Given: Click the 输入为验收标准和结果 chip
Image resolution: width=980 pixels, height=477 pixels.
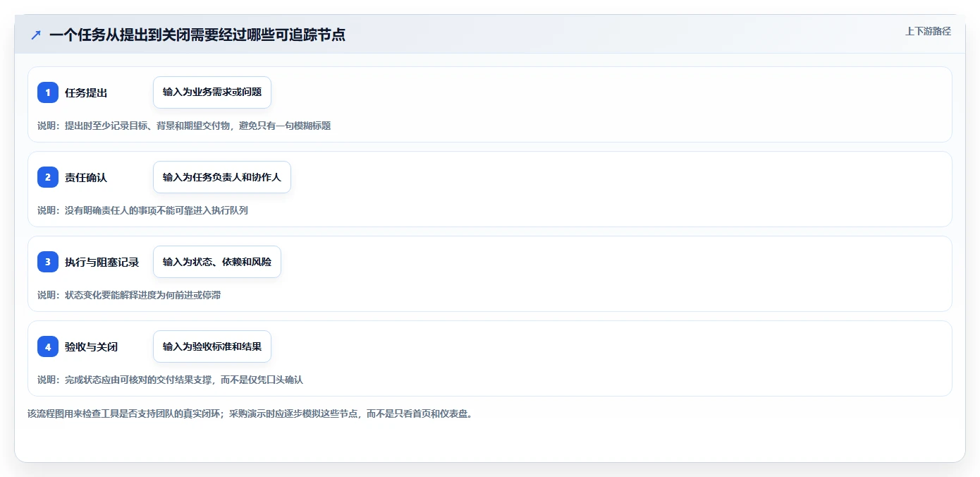Looking at the screenshot, I should coord(212,346).
